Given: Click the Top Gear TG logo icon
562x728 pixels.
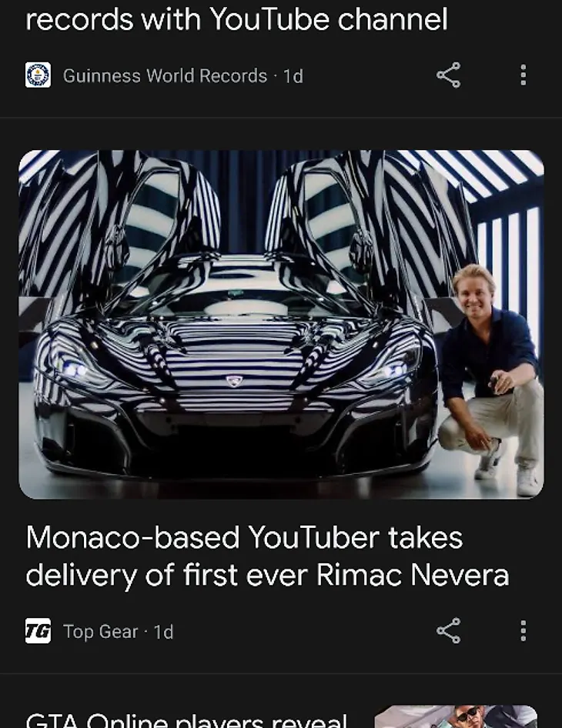Looking at the screenshot, I should tap(38, 630).
